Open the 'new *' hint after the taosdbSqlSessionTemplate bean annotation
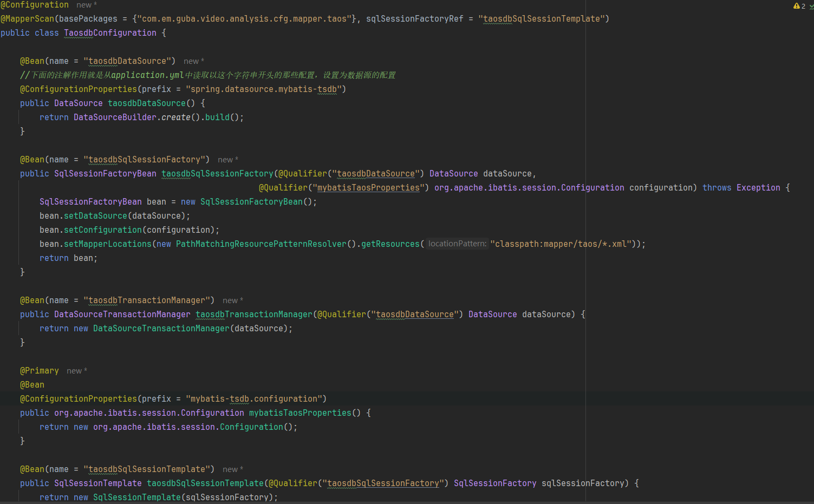This screenshot has width=814, height=504. (x=233, y=469)
